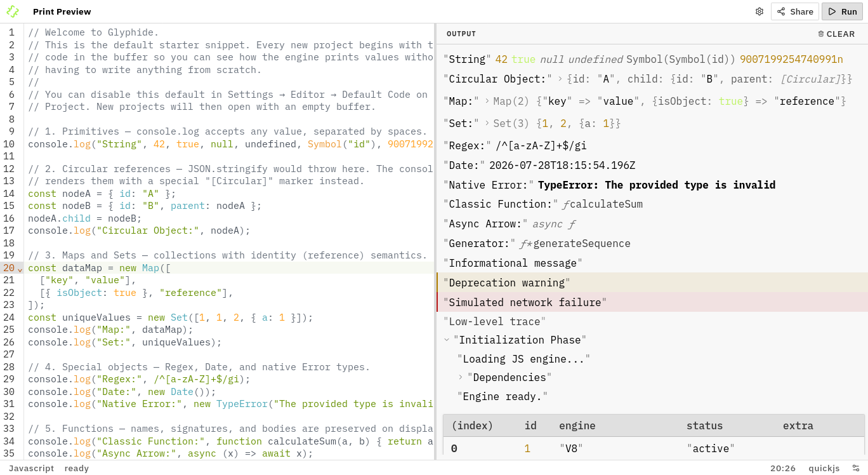This screenshot has width=868, height=475.
Task: Click the "(index)" table column header
Action: (x=472, y=425)
